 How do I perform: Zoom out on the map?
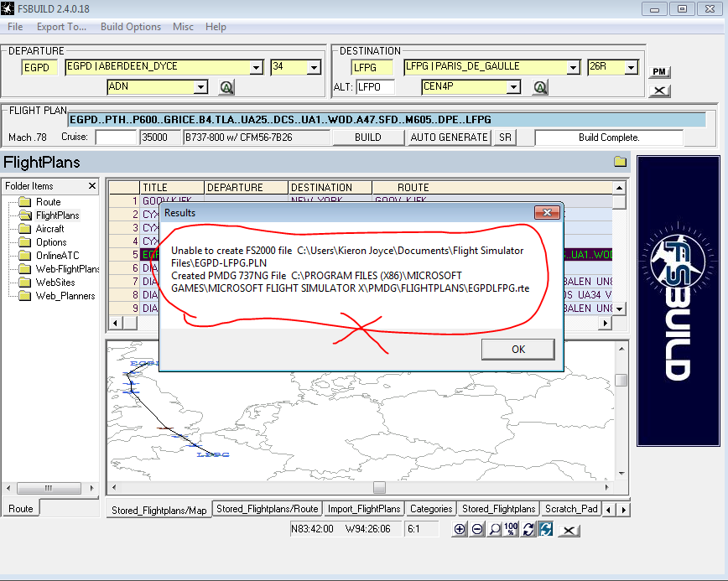coord(477,530)
